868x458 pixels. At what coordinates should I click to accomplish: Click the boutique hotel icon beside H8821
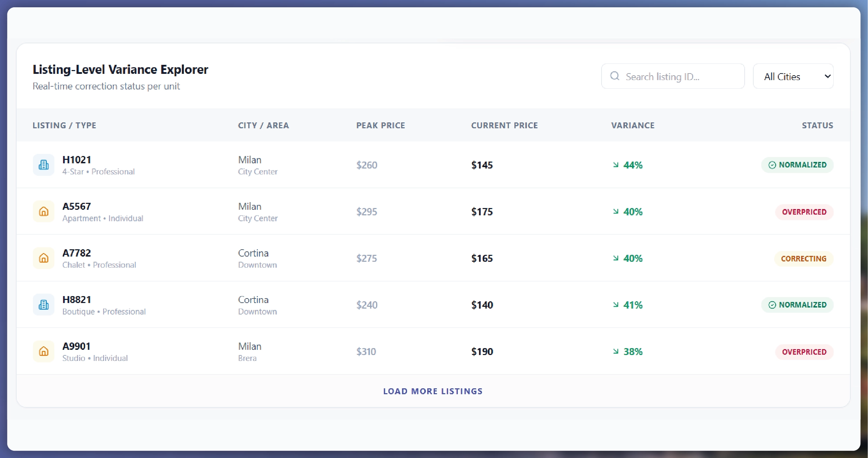[44, 305]
